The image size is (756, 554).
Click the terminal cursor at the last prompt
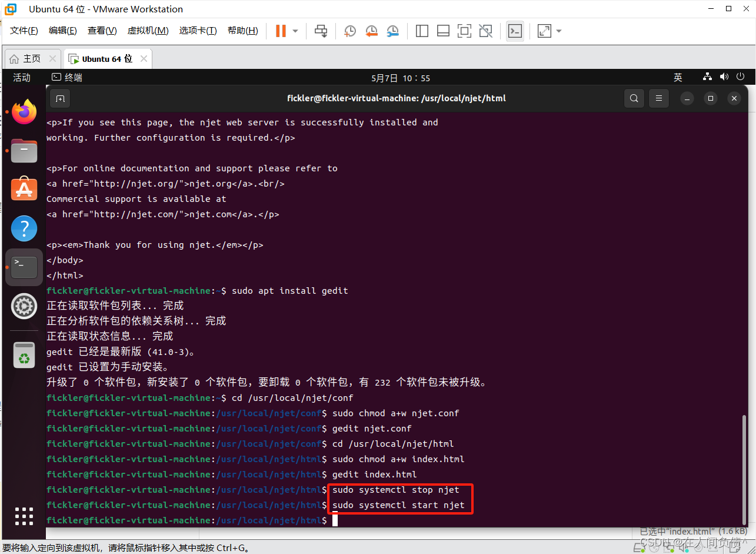point(335,520)
